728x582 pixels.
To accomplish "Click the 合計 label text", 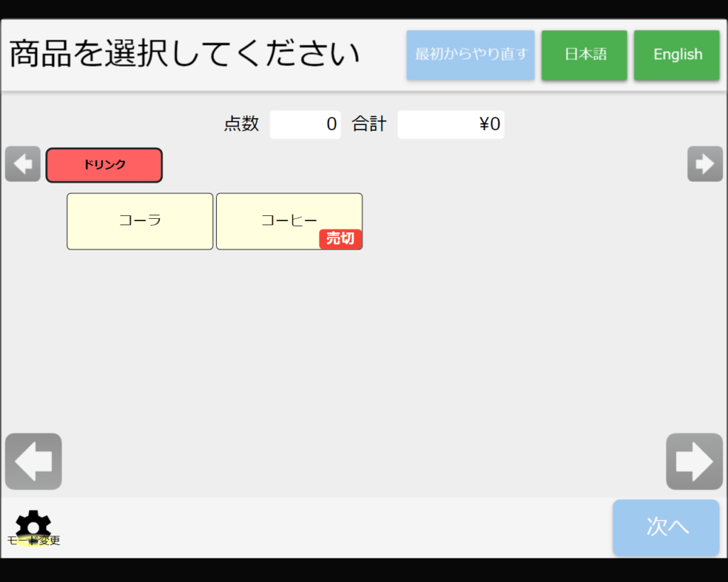I will coord(369,124).
